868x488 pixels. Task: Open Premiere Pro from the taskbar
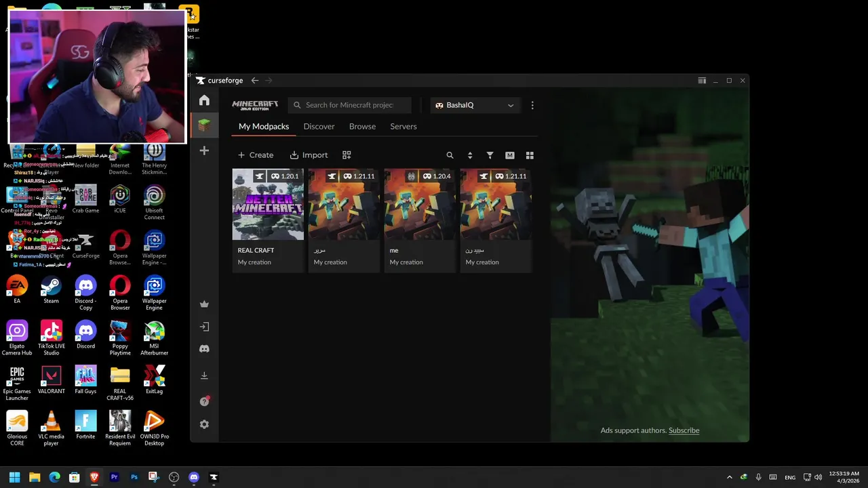click(114, 477)
